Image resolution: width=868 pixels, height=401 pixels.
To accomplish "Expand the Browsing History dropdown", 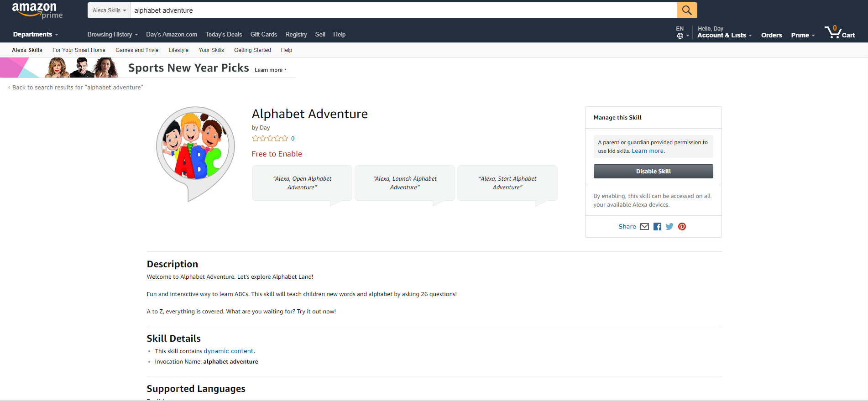I will [x=113, y=35].
